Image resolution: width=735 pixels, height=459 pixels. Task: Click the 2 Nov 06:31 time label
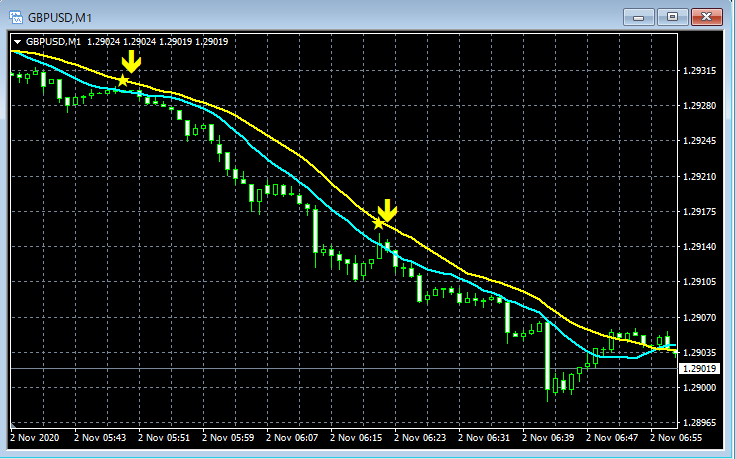(x=484, y=438)
